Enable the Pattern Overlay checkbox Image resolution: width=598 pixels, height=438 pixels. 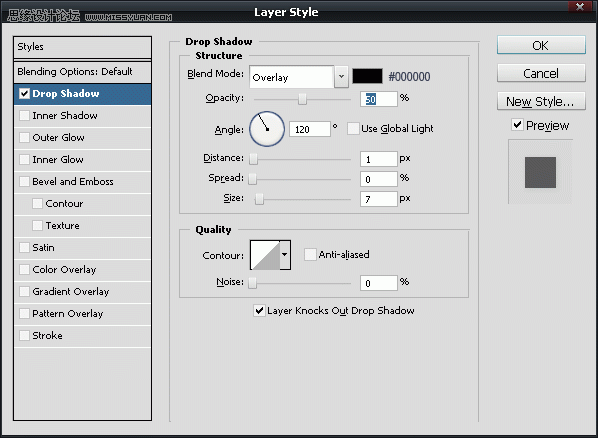24,313
